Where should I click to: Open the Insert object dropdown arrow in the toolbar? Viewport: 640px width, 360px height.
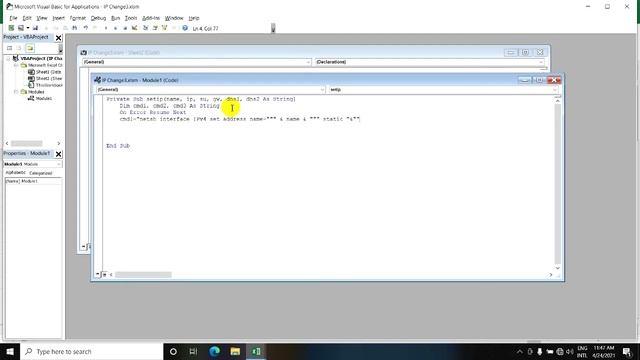click(x=28, y=28)
